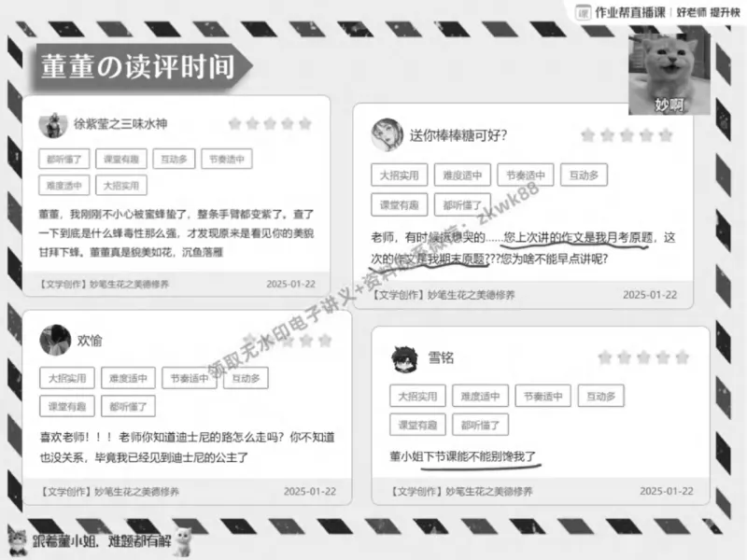Image resolution: width=747 pixels, height=560 pixels.
Task: Select 大招实用 tag in 雪铭 card
Action: click(x=417, y=396)
